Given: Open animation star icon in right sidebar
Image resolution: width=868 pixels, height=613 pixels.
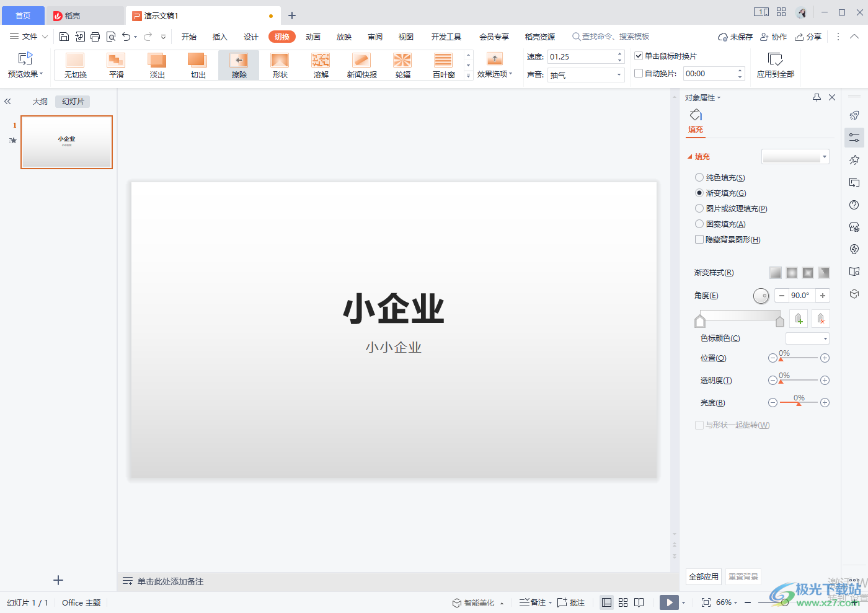Looking at the screenshot, I should click(x=854, y=160).
